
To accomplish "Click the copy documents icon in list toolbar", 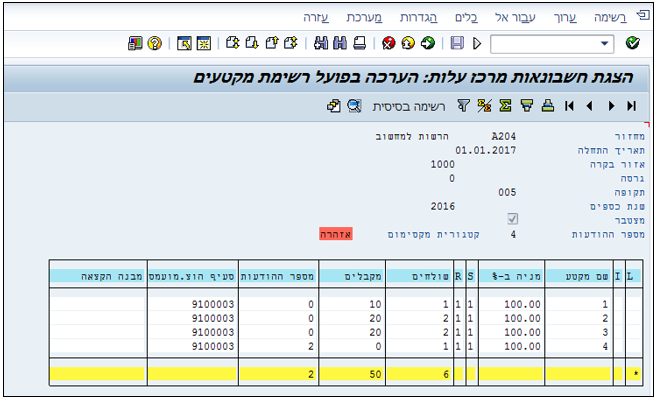I will pos(334,106).
